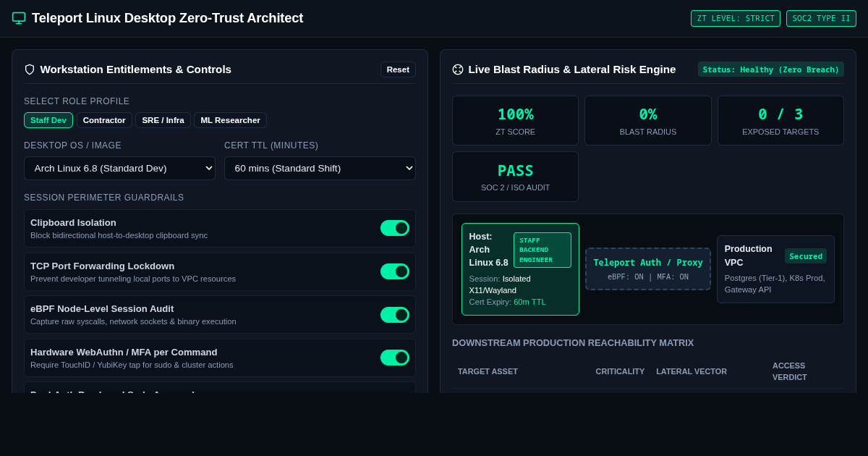
Task: Click the ACCESS VERDICT column header
Action: (x=790, y=371)
